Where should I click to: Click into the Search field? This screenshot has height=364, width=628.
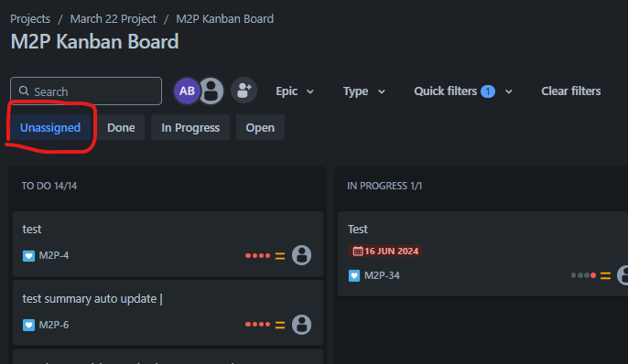tap(86, 91)
